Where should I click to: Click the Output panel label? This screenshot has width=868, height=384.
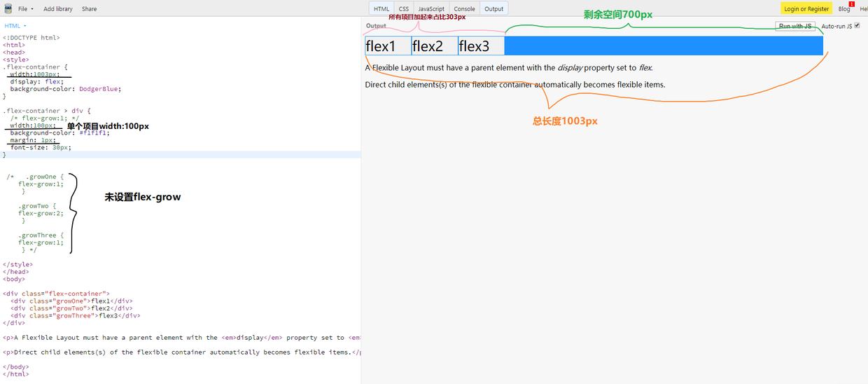tap(376, 26)
